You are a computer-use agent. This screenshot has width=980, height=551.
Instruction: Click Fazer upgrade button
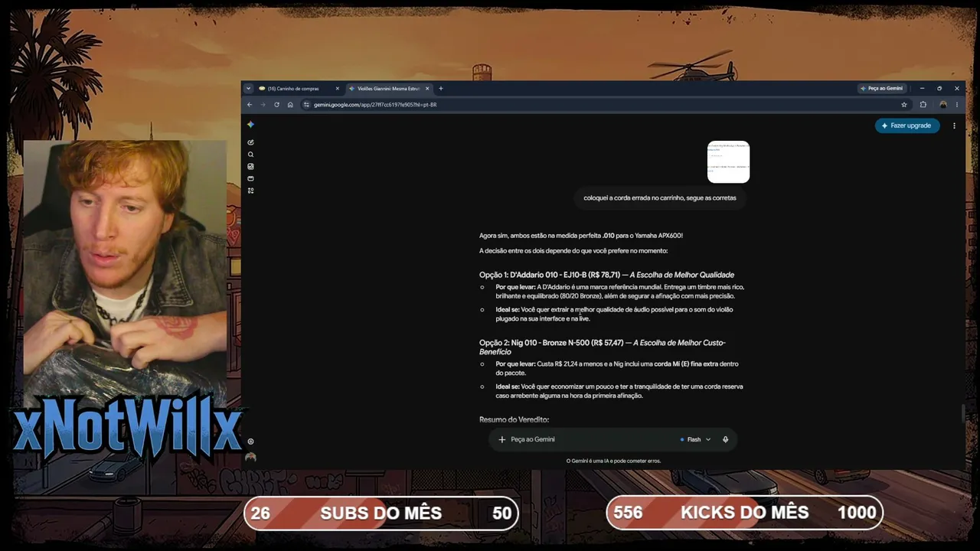(907, 126)
